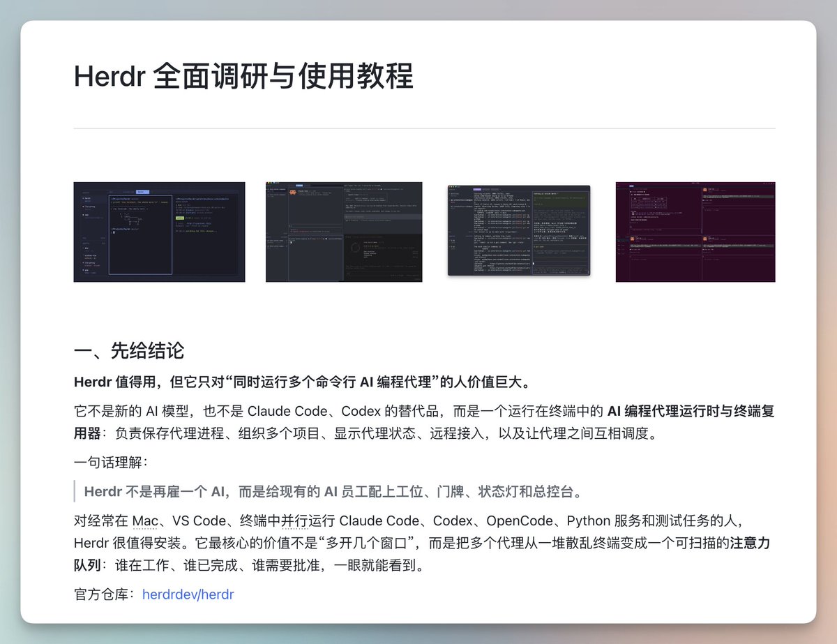The image size is (837, 644).
Task: Open the second gray terminal screenshot thumbnail
Action: (344, 232)
